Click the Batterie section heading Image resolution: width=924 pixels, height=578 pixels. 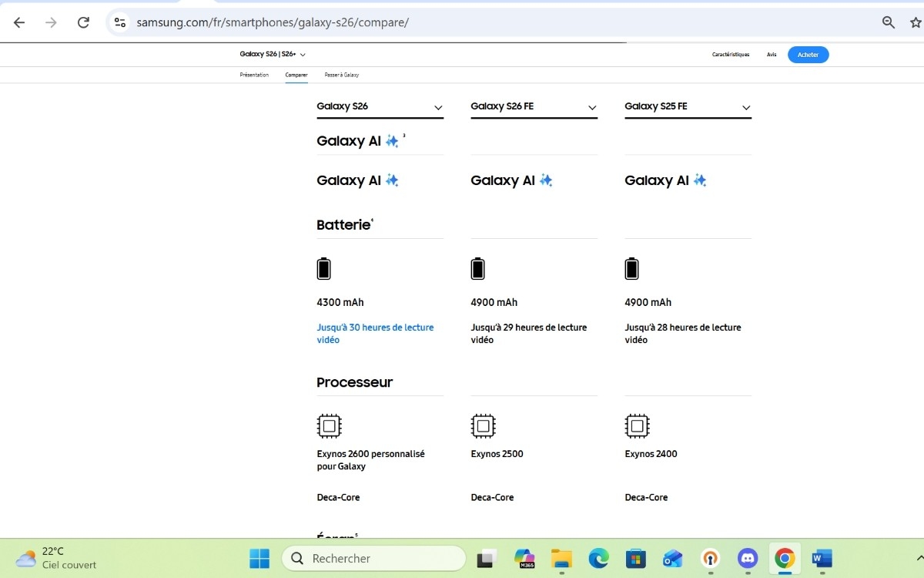click(343, 225)
